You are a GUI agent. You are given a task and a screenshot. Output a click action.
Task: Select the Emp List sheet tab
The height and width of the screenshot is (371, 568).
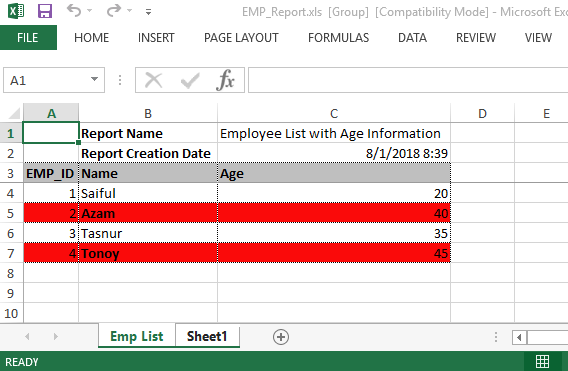[137, 336]
